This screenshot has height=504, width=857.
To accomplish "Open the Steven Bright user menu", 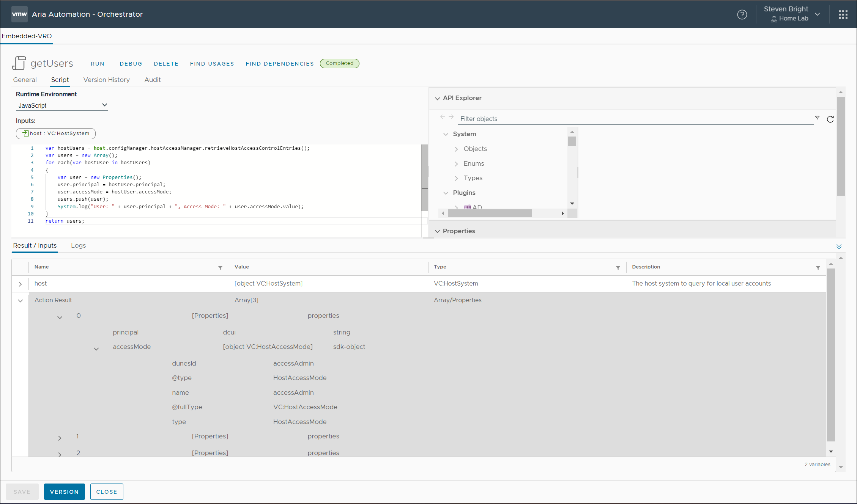I will [792, 14].
